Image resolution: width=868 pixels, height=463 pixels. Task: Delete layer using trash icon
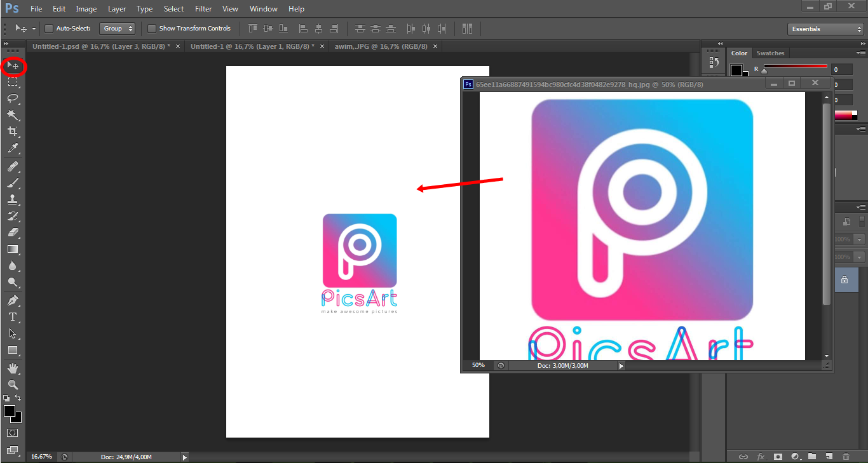(x=846, y=457)
